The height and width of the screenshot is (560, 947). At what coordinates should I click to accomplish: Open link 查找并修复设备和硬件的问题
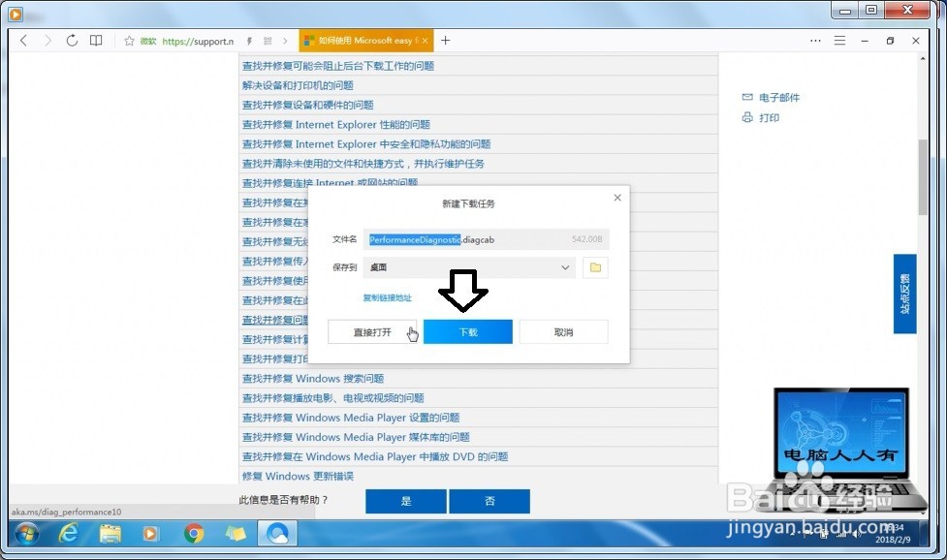(x=308, y=105)
